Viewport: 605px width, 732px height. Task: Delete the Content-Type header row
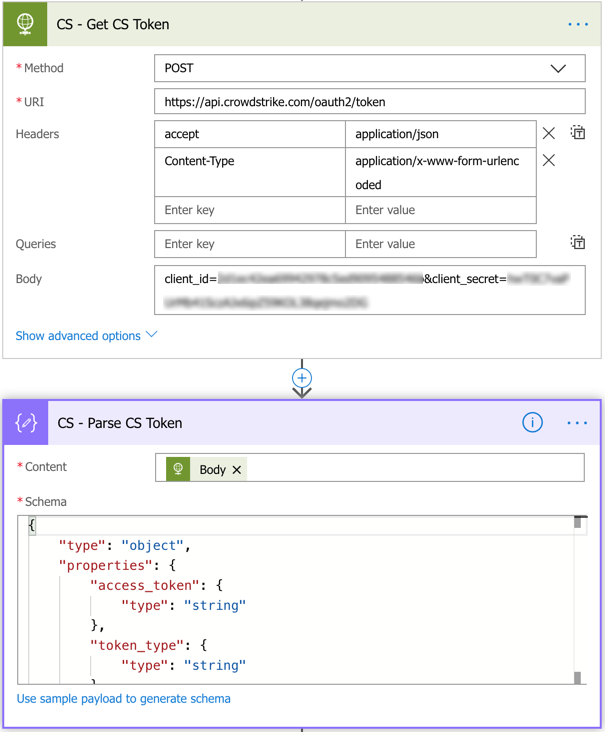(x=549, y=160)
